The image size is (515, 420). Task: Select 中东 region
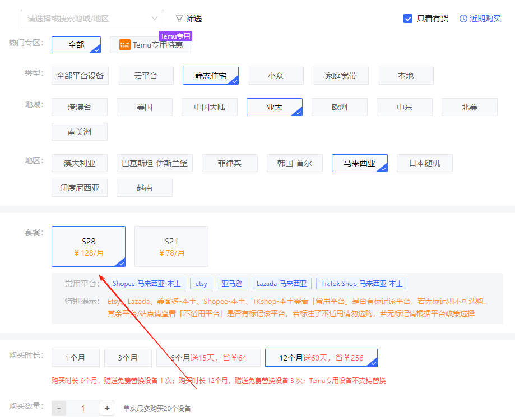click(405, 107)
